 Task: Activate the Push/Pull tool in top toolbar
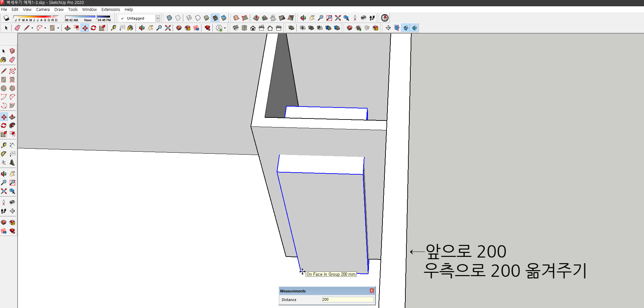pyautogui.click(x=68, y=28)
